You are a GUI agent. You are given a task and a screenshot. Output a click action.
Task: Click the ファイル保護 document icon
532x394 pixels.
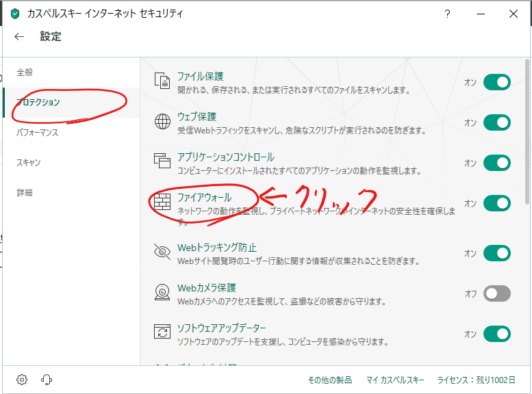(x=162, y=81)
